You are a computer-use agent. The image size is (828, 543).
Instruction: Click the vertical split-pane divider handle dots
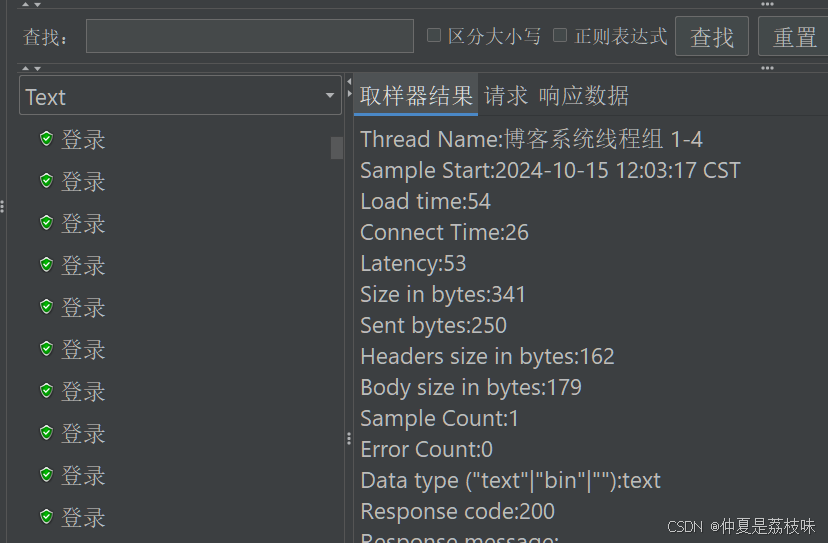[349, 438]
